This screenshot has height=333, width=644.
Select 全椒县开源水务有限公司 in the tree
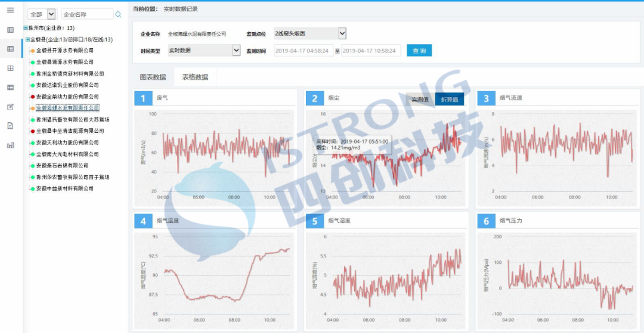(64, 51)
